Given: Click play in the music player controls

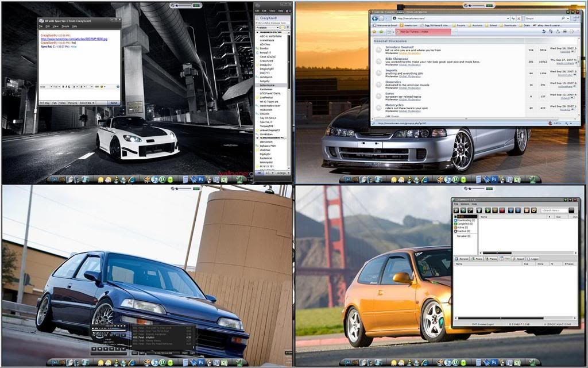Looking at the screenshot, I should click(x=106, y=349).
